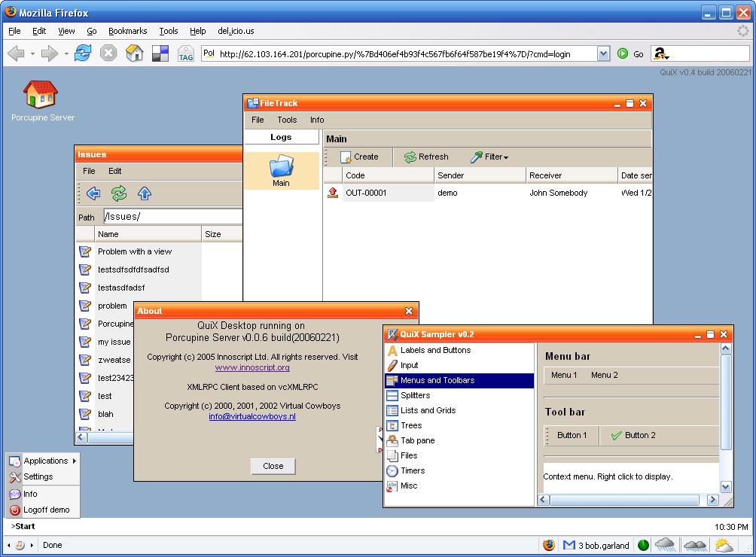
Task: Select Labels and Buttons in QuiX Sampler
Action: click(435, 350)
